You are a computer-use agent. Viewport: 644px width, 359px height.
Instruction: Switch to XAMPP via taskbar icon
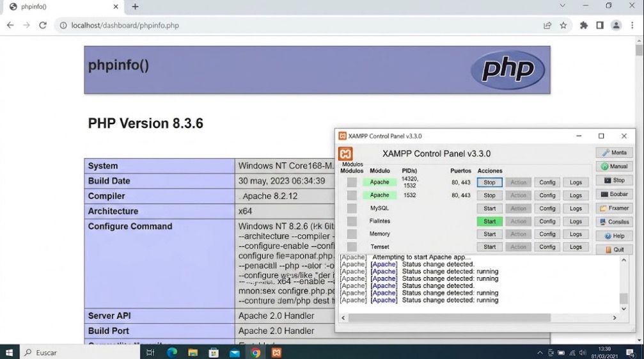click(276, 353)
